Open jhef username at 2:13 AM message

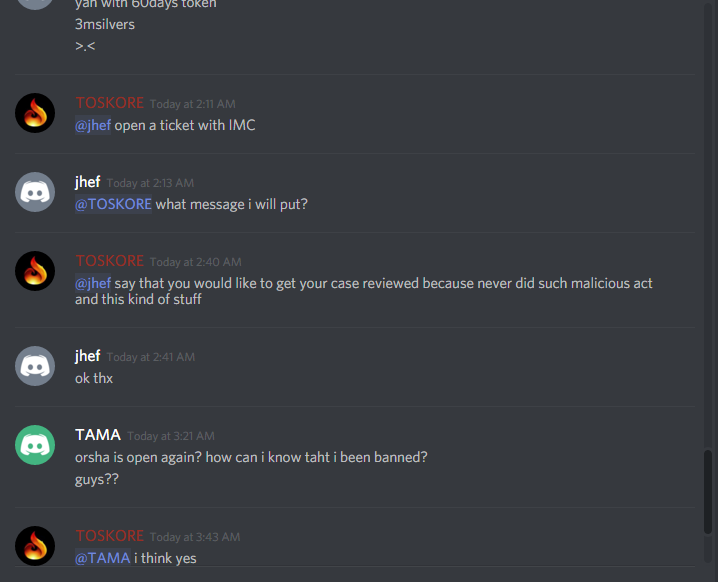pos(87,182)
